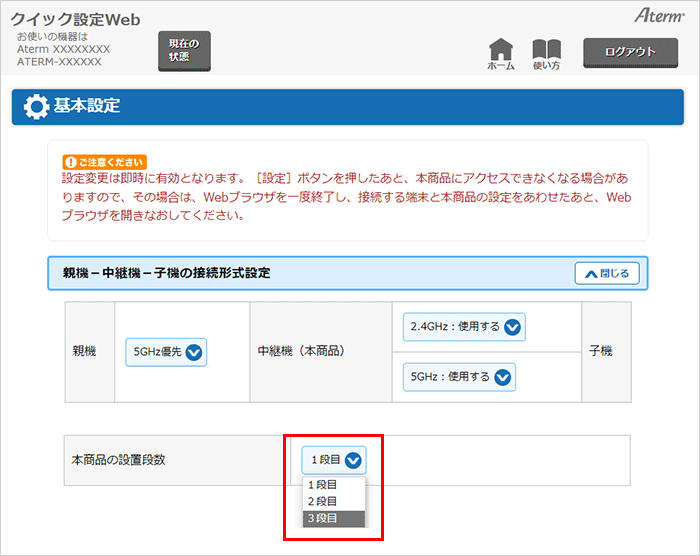The height and width of the screenshot is (556, 700).
Task: Click the ご注意ください warning badge
Action: click(x=104, y=161)
